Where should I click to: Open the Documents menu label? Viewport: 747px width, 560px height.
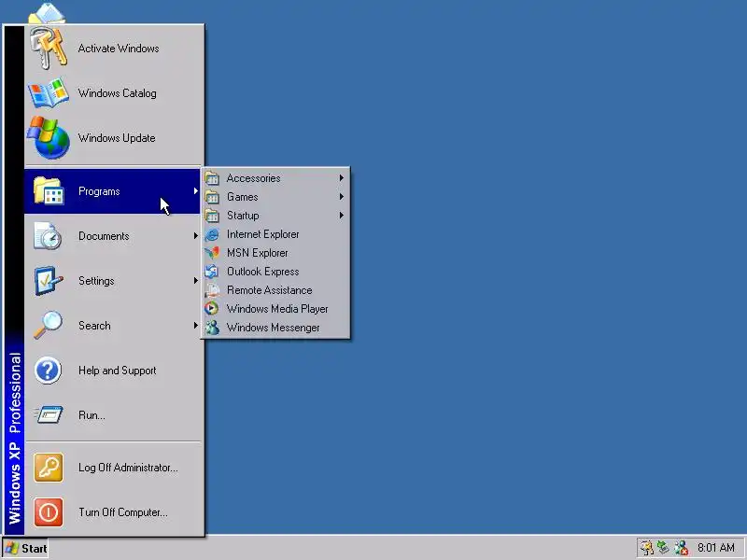104,236
